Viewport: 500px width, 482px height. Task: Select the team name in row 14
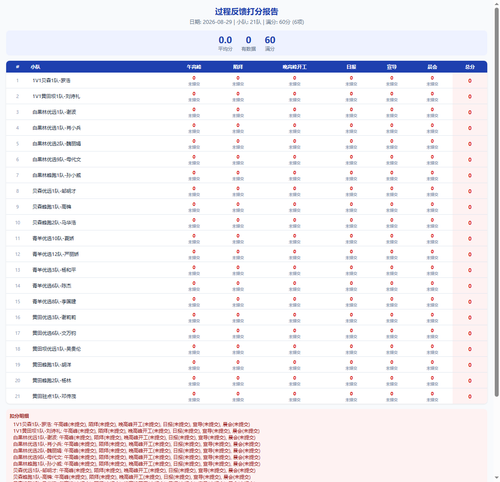pyautogui.click(x=52, y=286)
